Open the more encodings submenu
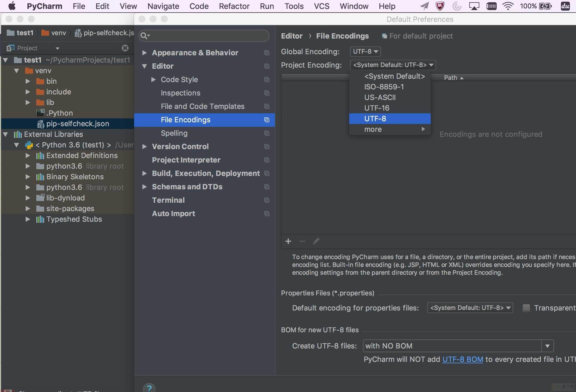Viewport: 576px width, 392px height. pyautogui.click(x=390, y=129)
